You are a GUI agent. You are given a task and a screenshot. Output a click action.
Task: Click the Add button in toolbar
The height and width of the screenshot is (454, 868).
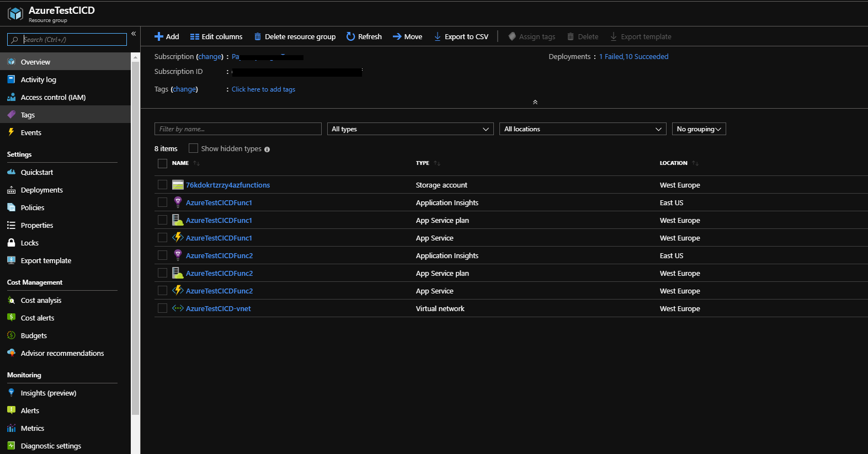click(167, 36)
